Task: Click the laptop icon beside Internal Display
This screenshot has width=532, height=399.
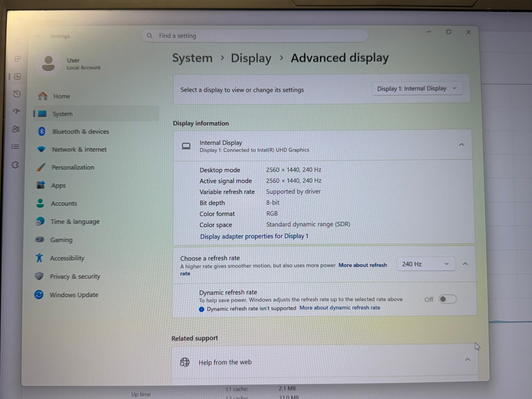Action: [x=186, y=146]
